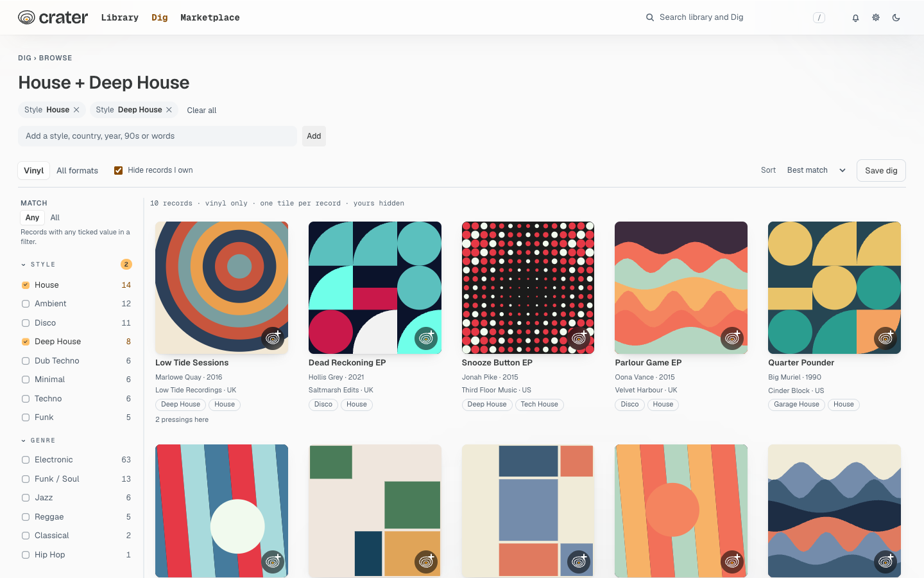Check the Dub Techno style filter
This screenshot has width=924, height=578.
[26, 361]
